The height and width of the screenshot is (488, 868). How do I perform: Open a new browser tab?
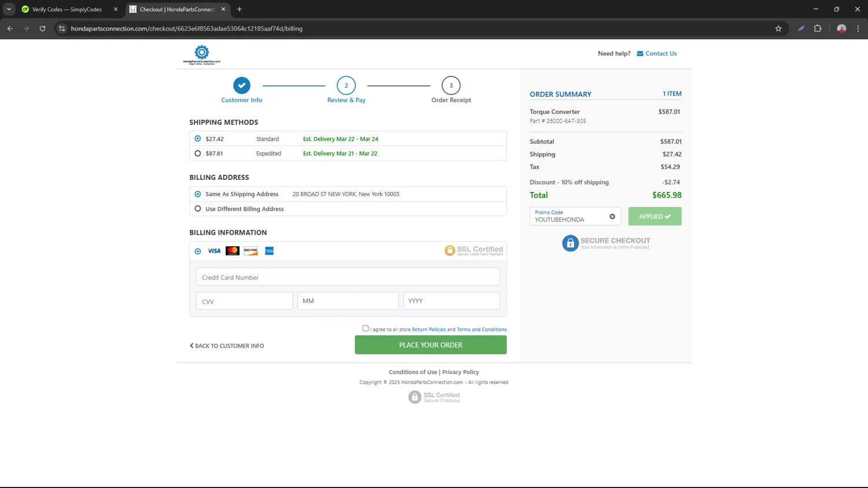point(240,9)
